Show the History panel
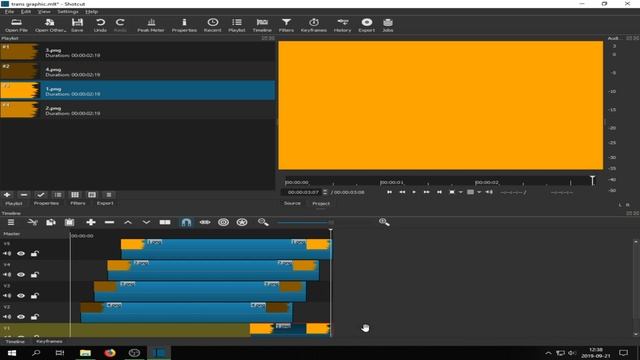The width and height of the screenshot is (640, 360). [342, 25]
